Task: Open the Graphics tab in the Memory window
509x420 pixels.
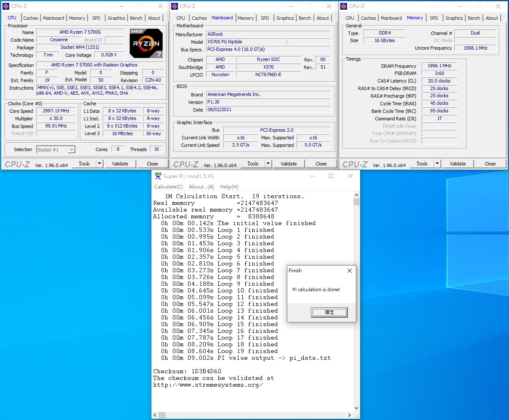Action: (x=454, y=18)
